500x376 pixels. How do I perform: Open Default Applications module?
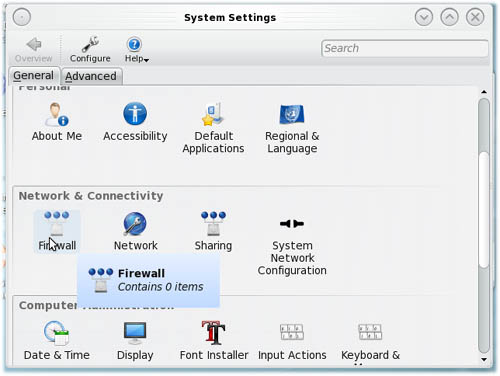pyautogui.click(x=213, y=128)
